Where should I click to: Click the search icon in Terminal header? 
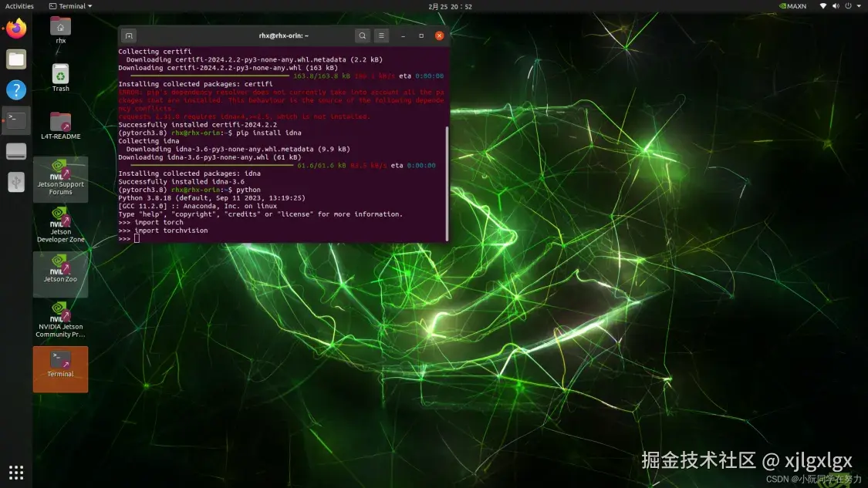point(362,36)
